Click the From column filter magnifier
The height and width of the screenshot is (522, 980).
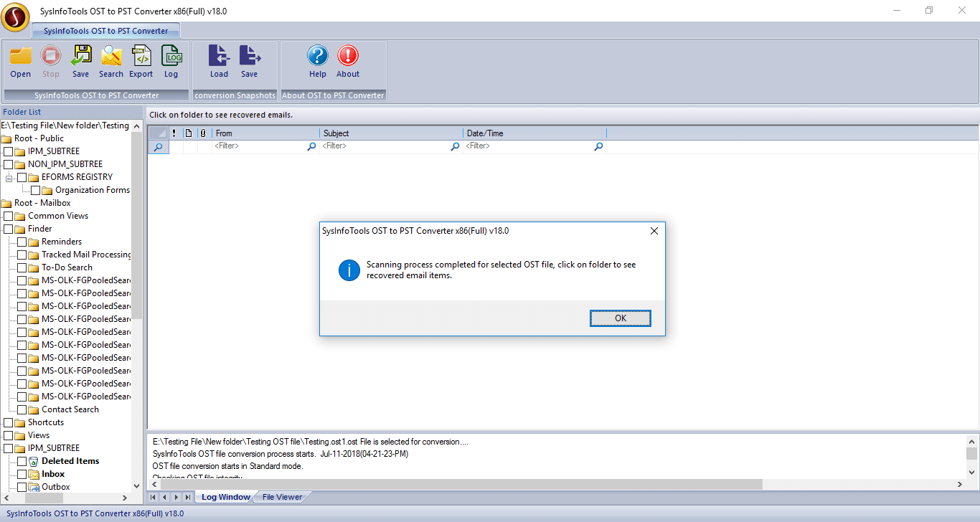coord(311,146)
